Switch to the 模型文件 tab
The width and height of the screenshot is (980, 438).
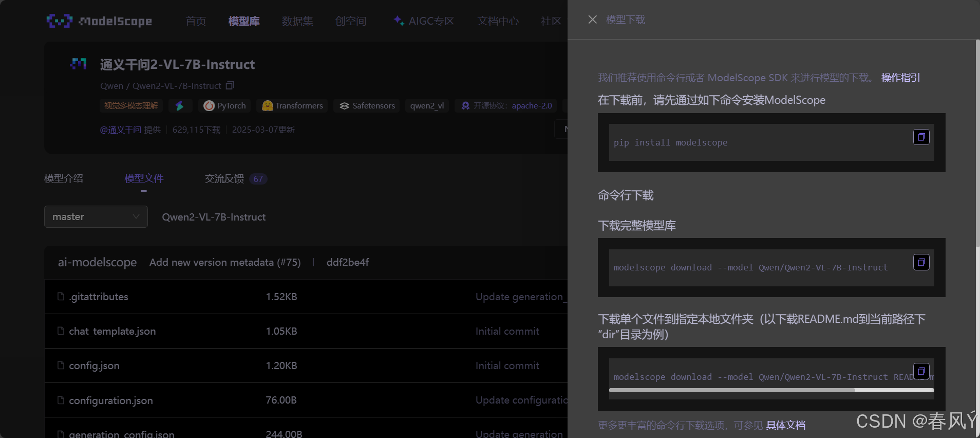click(x=144, y=178)
